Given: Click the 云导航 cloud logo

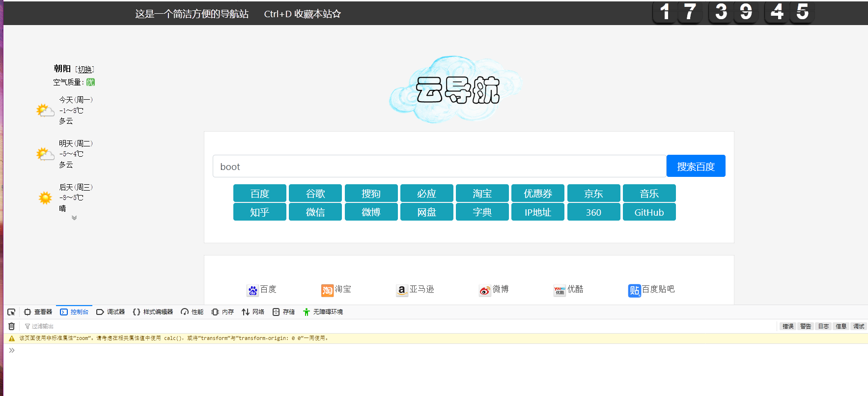Looking at the screenshot, I should pyautogui.click(x=455, y=89).
